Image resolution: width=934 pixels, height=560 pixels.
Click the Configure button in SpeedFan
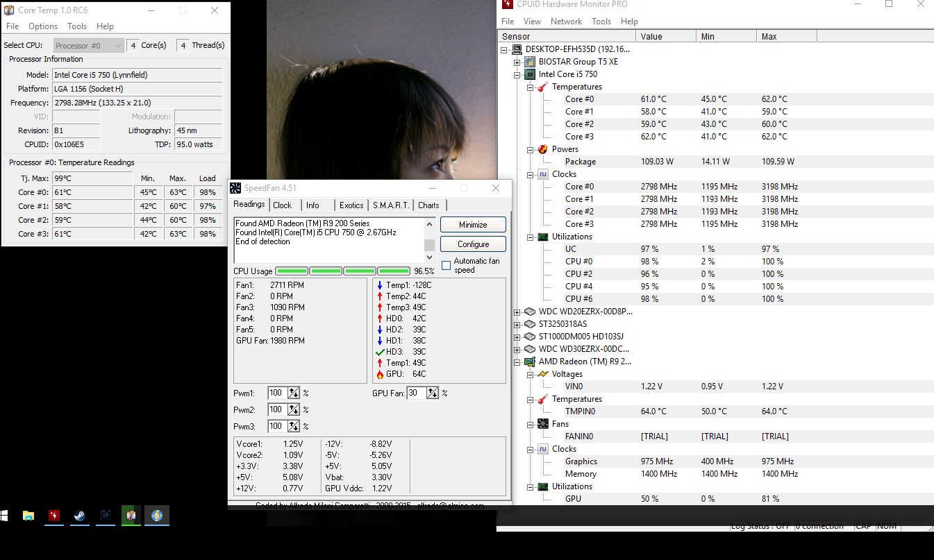473,244
